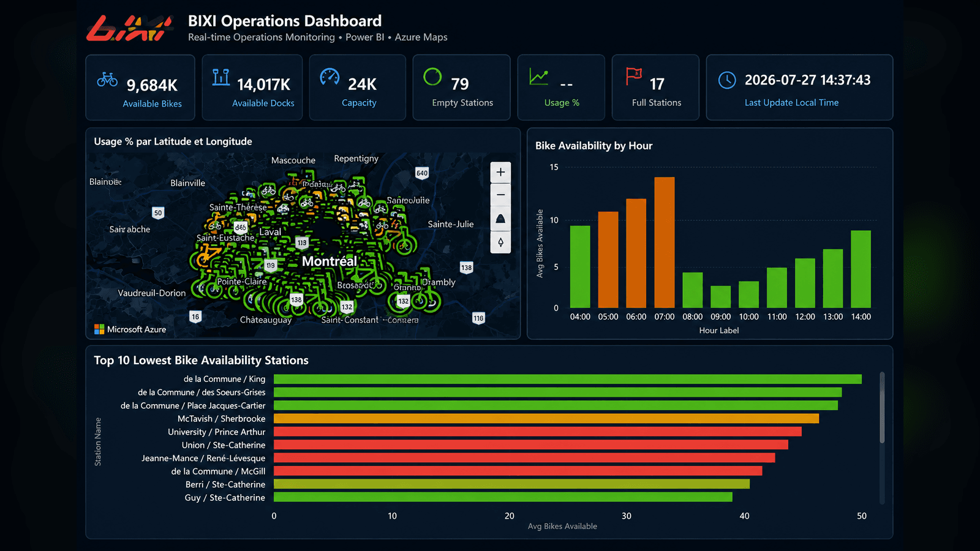Click the line chart icon for Usage %
The width and height of the screenshot is (980, 551).
point(539,77)
